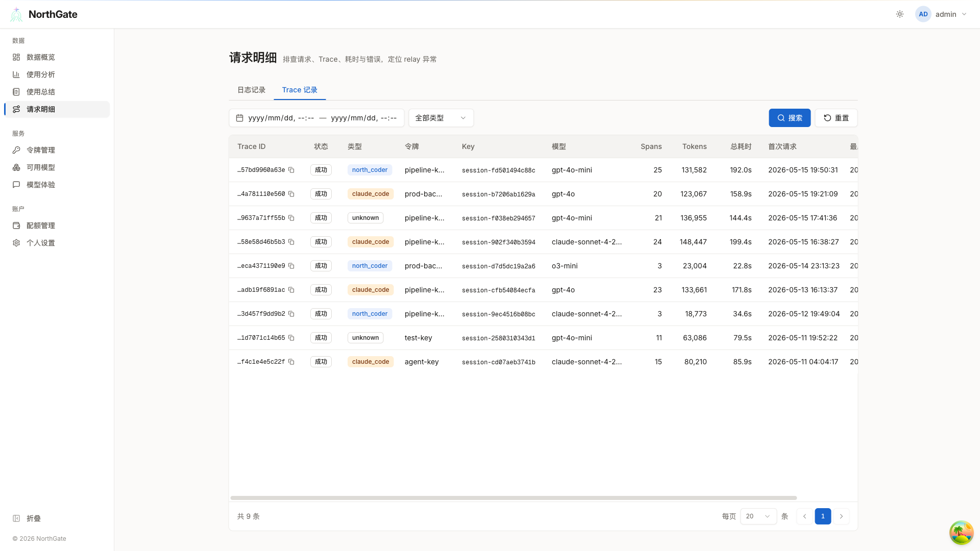Open the page size 20 dropdown
The height and width of the screenshot is (551, 980).
758,516
